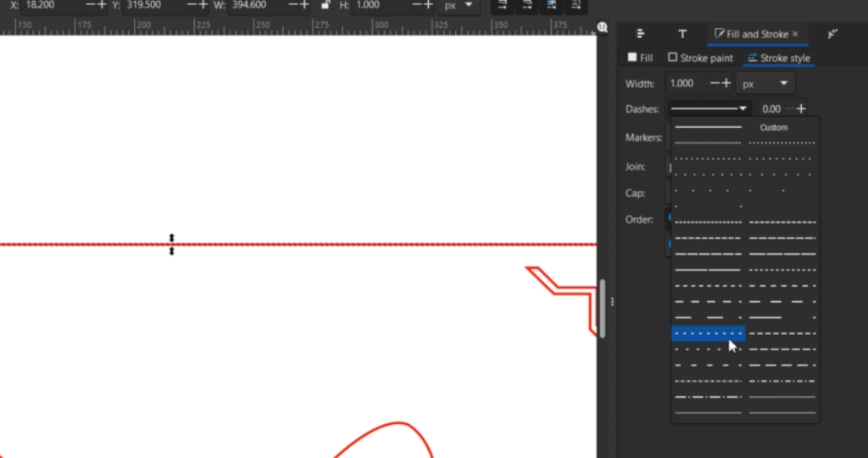Click the move gradients with object icon
The image size is (868, 458).
pos(551,6)
